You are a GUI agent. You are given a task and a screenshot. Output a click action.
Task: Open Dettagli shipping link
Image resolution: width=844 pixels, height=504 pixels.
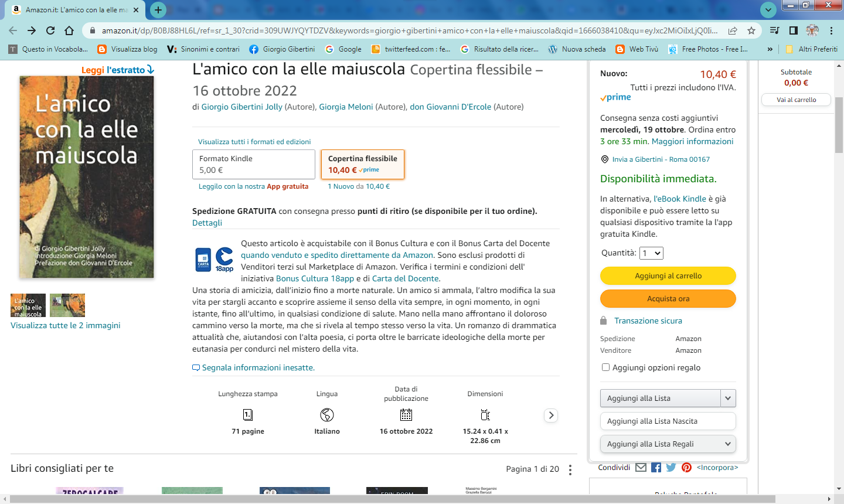tap(207, 223)
